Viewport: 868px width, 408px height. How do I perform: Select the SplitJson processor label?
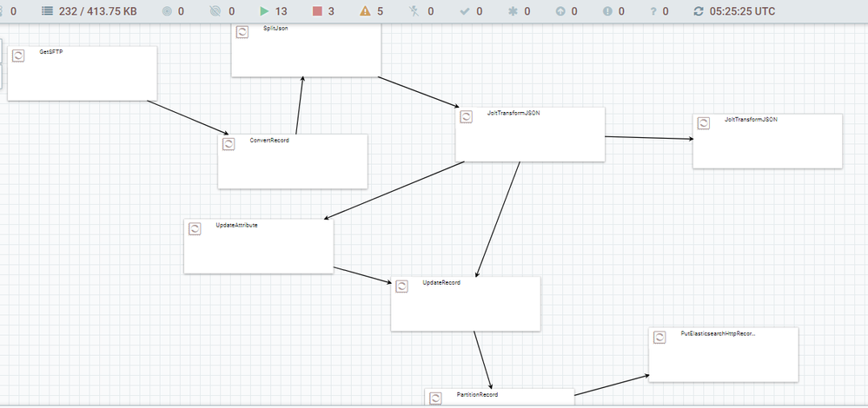coord(275,28)
